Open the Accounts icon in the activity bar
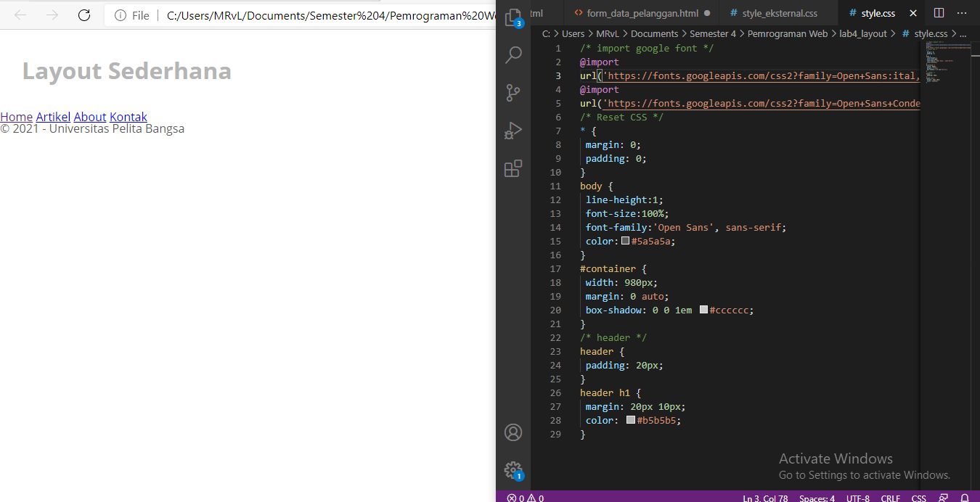This screenshot has height=502, width=980. (514, 432)
